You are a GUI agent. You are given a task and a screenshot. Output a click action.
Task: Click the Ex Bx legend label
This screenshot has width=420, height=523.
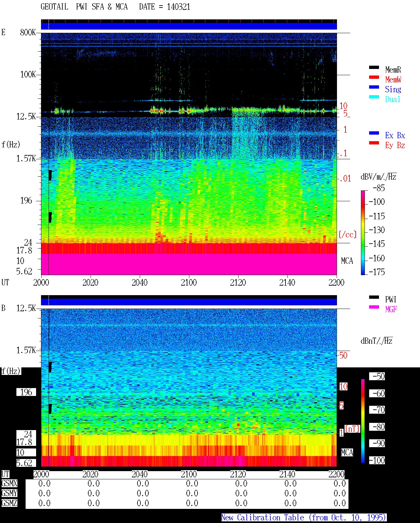coord(395,135)
